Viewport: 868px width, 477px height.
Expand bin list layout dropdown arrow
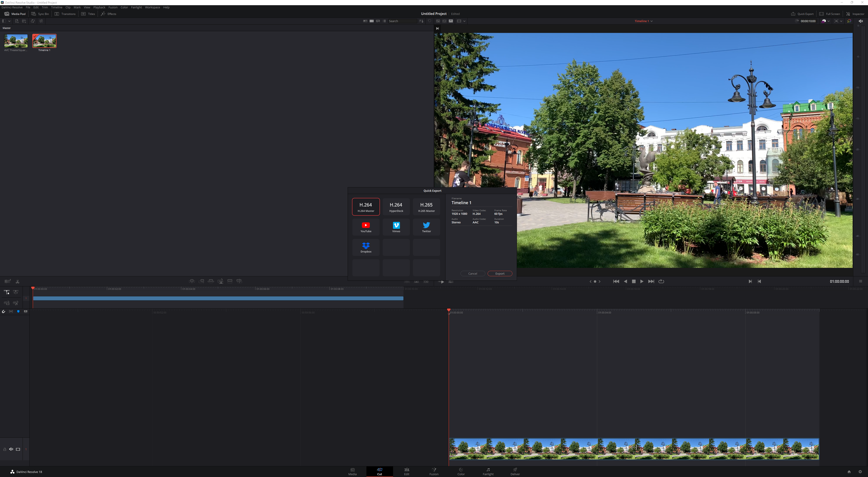[x=9, y=21]
